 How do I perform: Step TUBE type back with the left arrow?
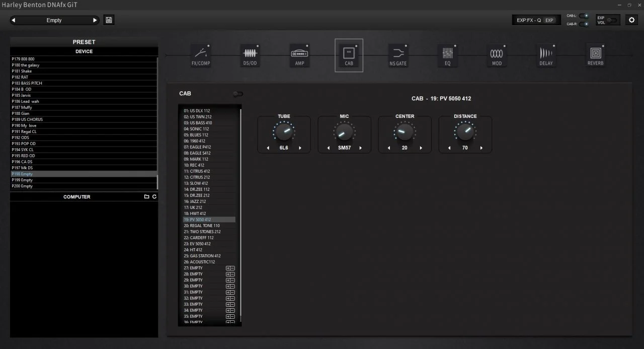coord(268,148)
